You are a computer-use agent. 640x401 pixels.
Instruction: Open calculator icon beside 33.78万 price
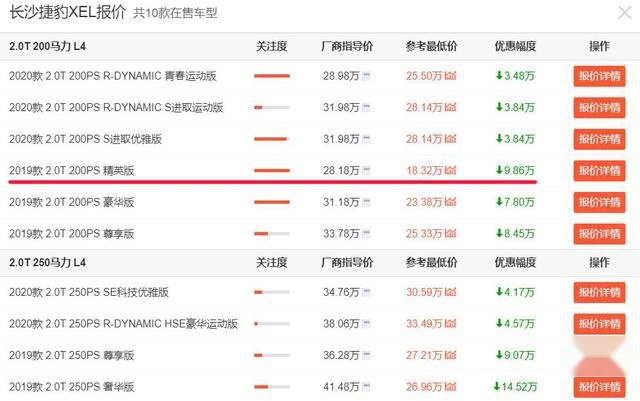(366, 234)
